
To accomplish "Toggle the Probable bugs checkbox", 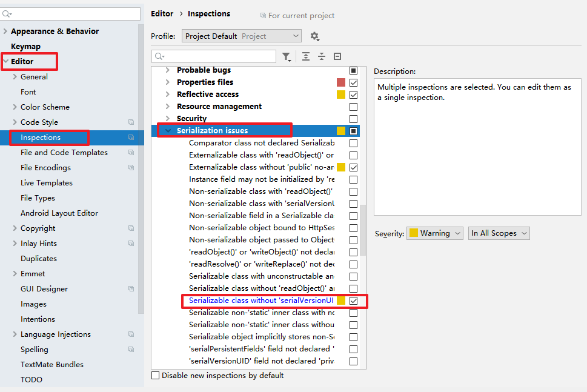I will point(353,70).
